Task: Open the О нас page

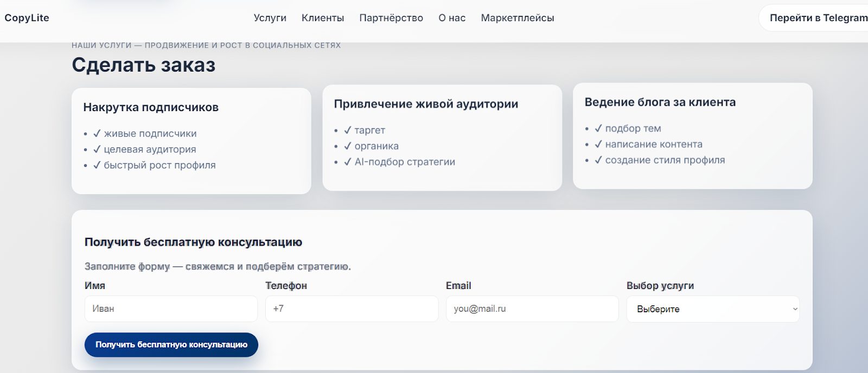Action: pos(452,18)
